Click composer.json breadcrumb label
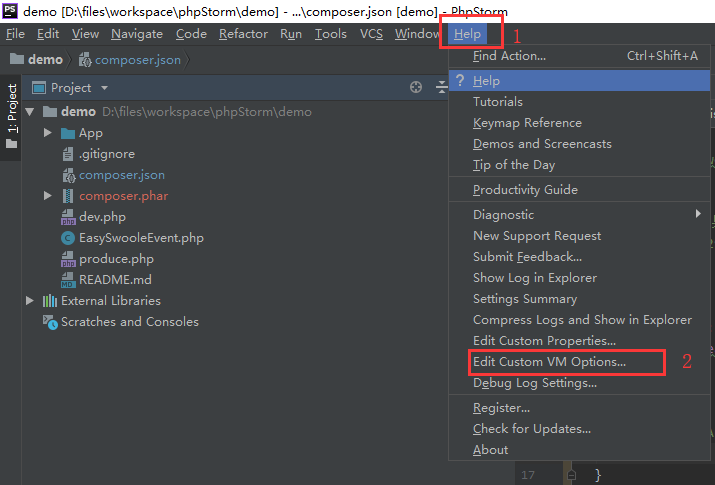This screenshot has width=715, height=485. pyautogui.click(x=138, y=60)
